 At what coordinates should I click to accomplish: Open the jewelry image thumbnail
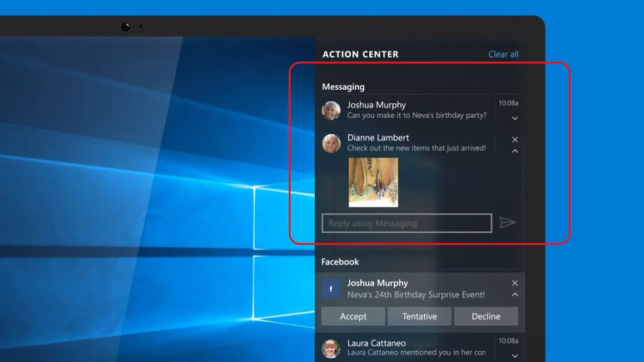click(373, 182)
